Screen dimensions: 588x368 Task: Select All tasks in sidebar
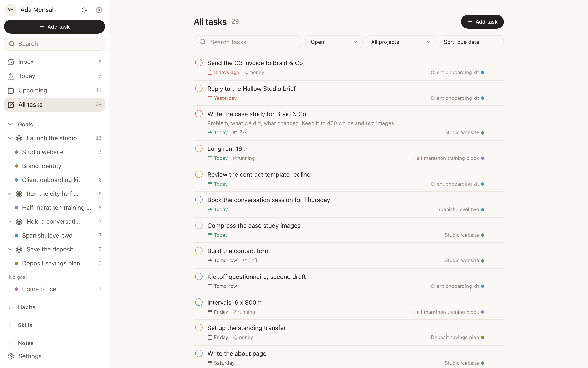(55, 105)
